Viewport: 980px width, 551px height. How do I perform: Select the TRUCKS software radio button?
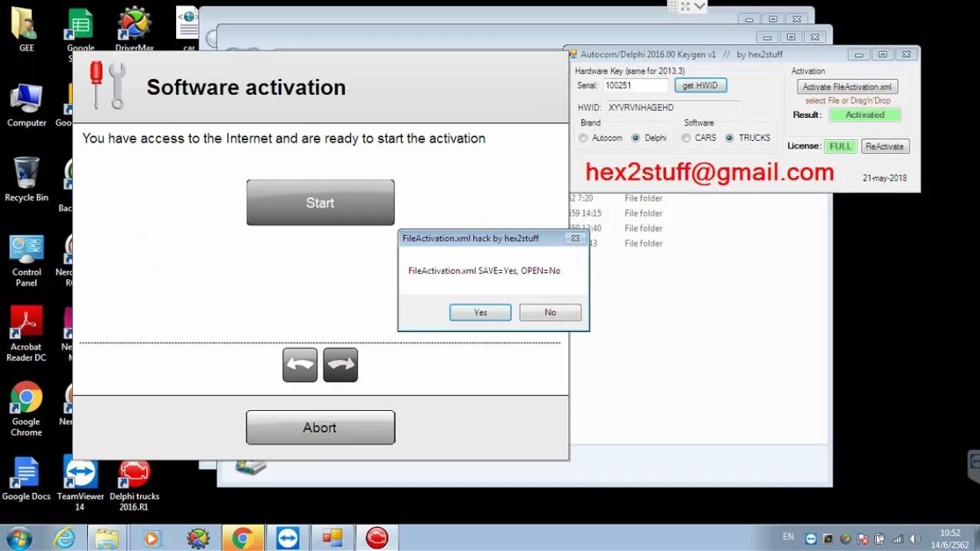click(730, 139)
